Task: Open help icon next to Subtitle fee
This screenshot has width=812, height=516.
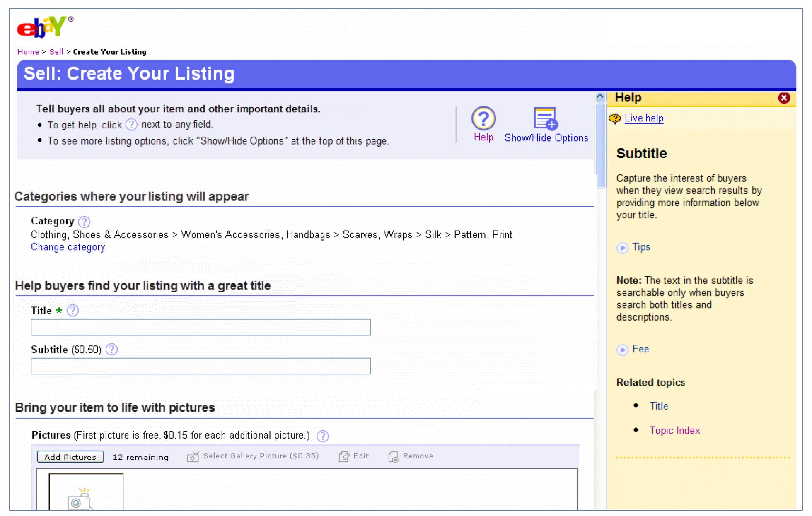Action: click(x=111, y=350)
